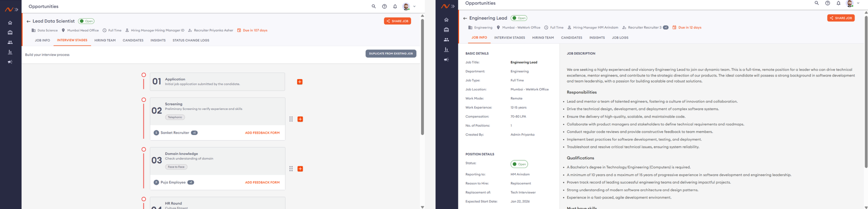
Task: Open Interview Stages tab in Engineering Lead window
Action: tap(509, 38)
